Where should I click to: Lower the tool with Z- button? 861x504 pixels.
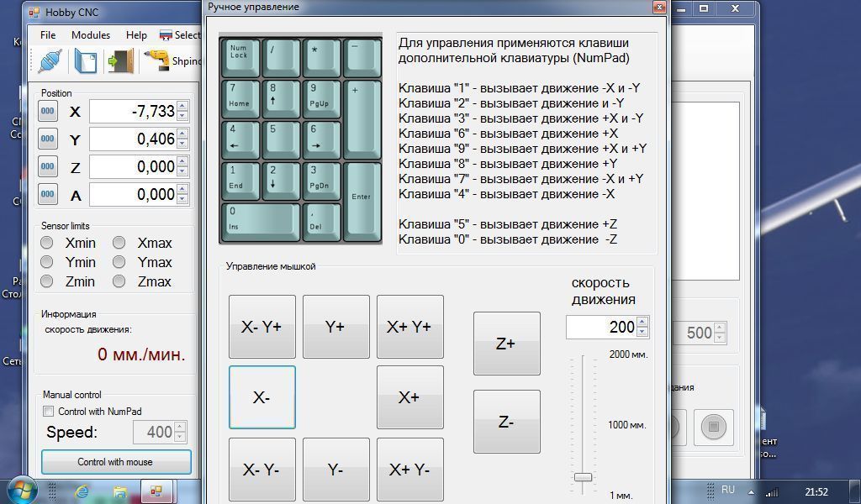click(507, 422)
